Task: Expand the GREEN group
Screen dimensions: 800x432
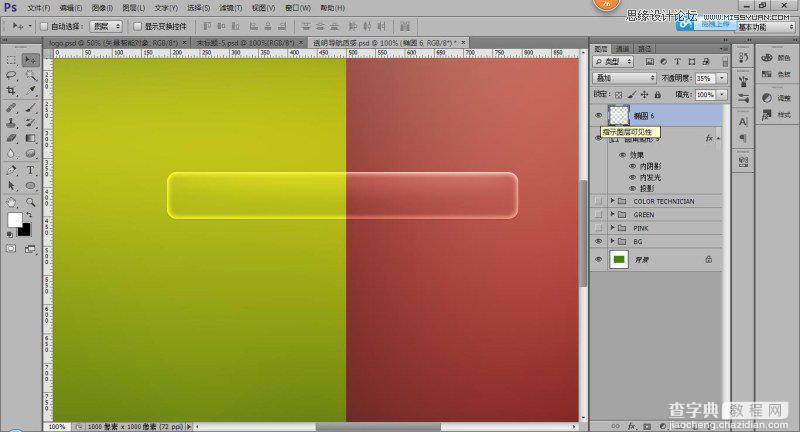Action: coord(612,215)
